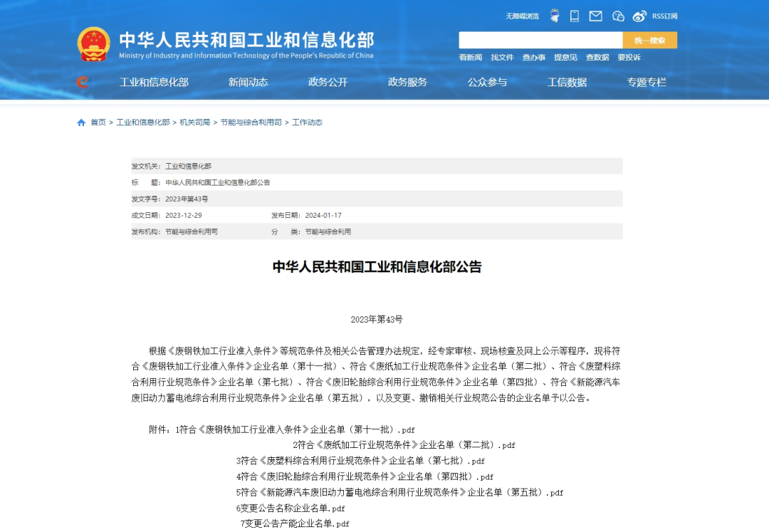Click the email envelope icon
This screenshot has width=769, height=532.
(x=595, y=16)
